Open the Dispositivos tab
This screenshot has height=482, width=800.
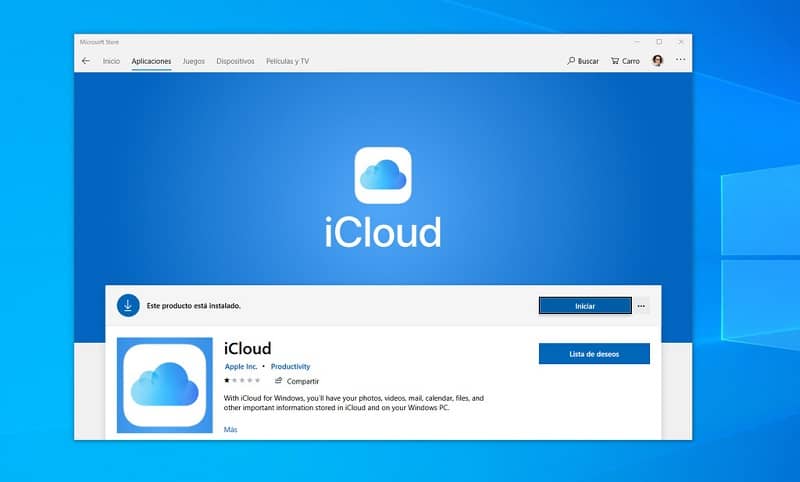point(235,61)
